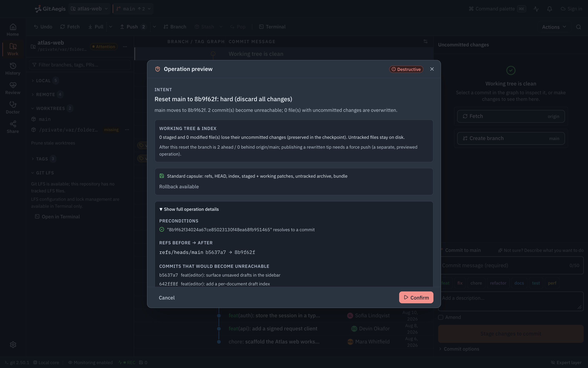Image resolution: width=588 pixels, height=368 pixels.
Task: Click the Pull toolbar button
Action: pos(96,27)
